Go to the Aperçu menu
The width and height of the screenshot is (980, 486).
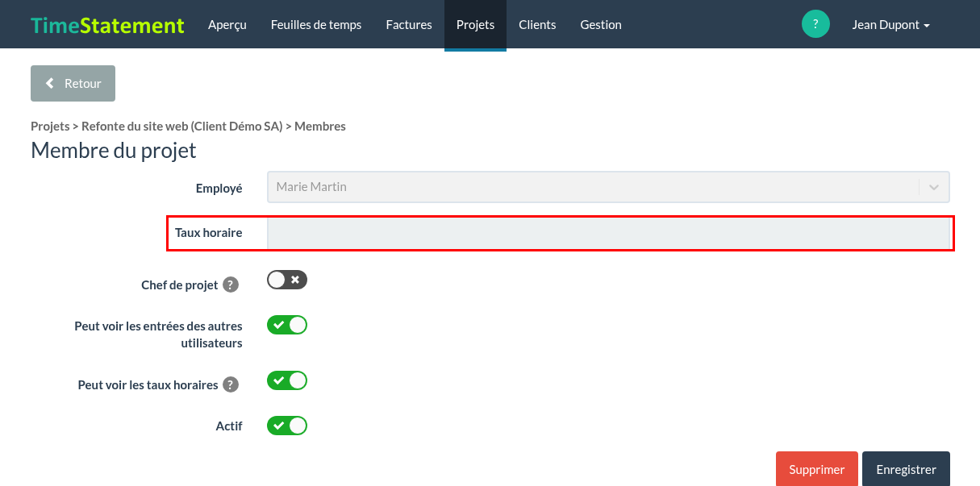coord(227,25)
